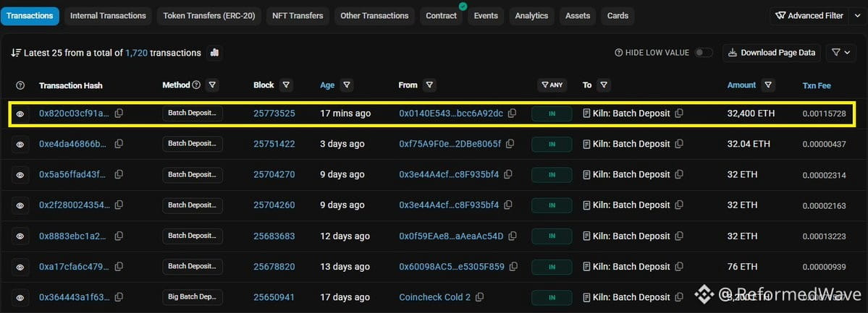Screen dimensions: 868x313
Task: Copy From address 0xf75A9F0e...2DBe8065f
Action: pyautogui.click(x=510, y=144)
